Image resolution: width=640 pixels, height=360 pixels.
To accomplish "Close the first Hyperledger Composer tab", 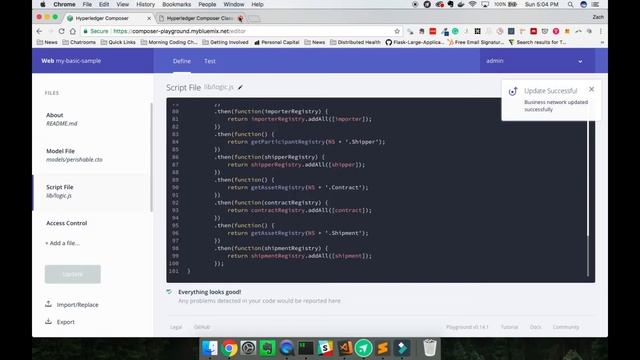I will 149,18.
